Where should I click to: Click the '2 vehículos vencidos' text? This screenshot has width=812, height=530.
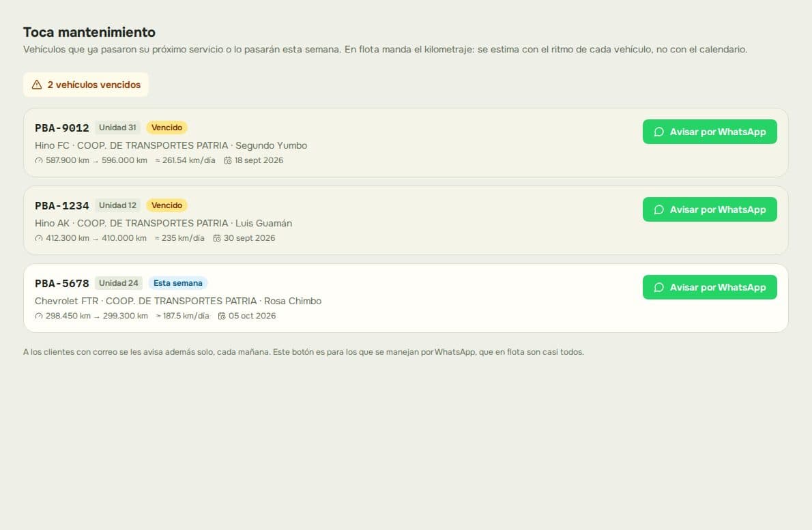point(93,85)
